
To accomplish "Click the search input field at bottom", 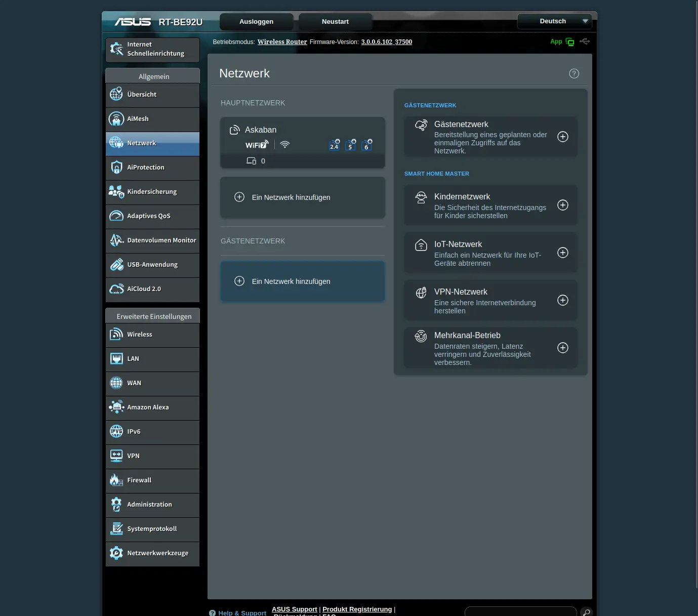I will pos(520,611).
